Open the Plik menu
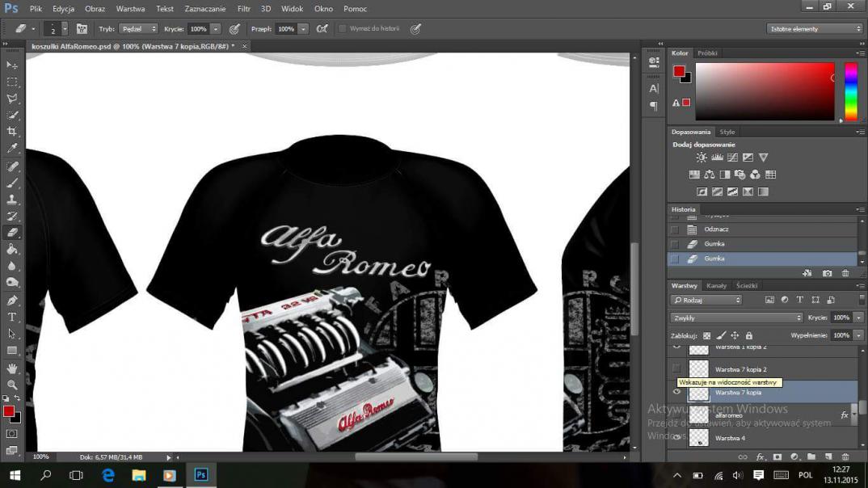This screenshot has width=868, height=488. pos(36,9)
